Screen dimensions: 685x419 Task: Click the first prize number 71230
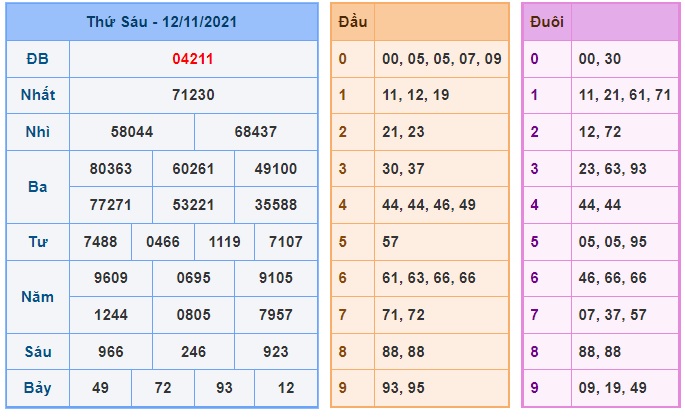(193, 95)
